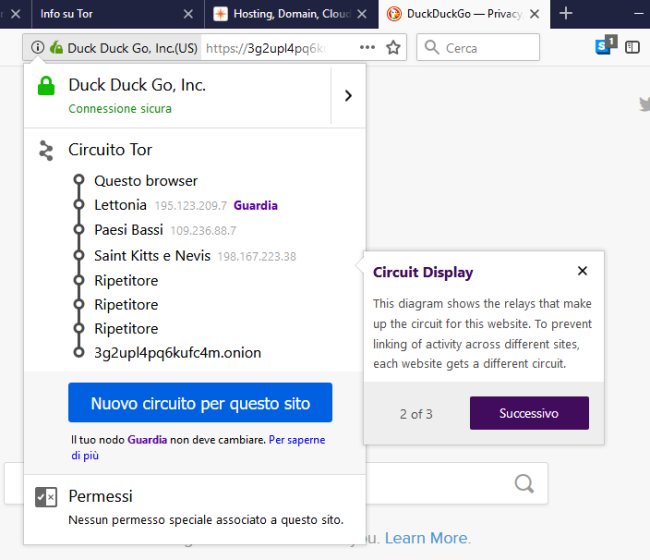Viewport: 650px width, 560px height.
Task: Click the Circuito Tor circuit icon
Action: pyautogui.click(x=46, y=150)
